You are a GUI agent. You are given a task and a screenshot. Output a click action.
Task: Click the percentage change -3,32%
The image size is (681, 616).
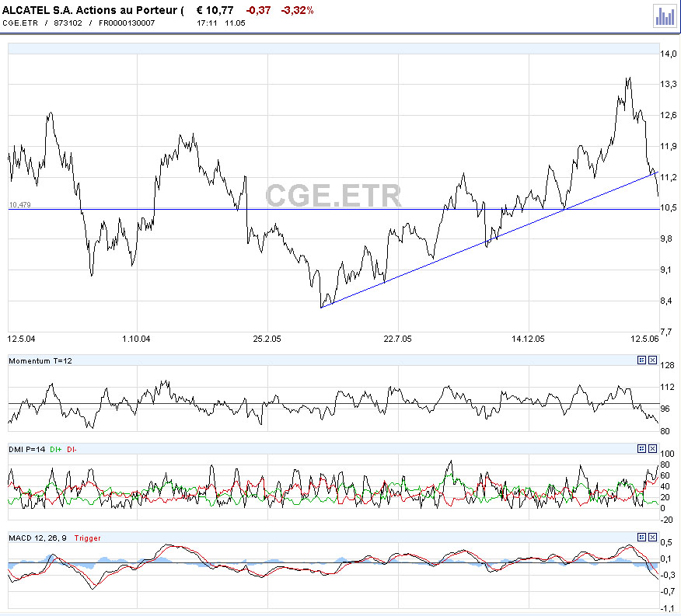tap(298, 10)
